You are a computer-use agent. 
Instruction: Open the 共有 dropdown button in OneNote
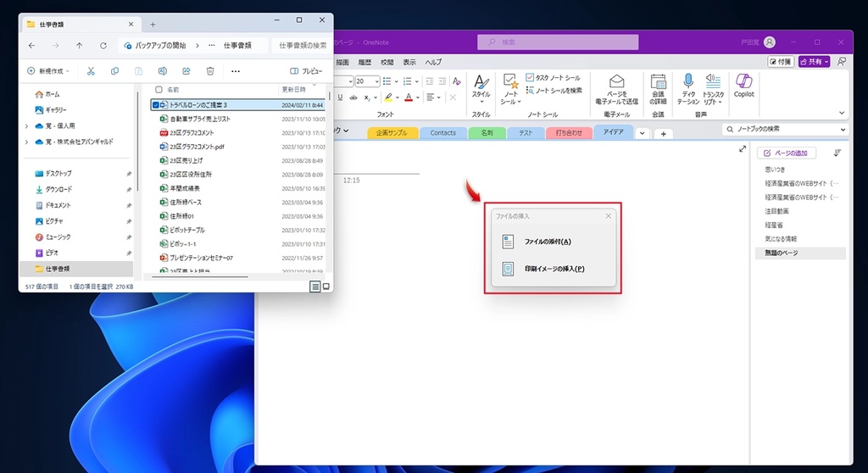(x=815, y=62)
